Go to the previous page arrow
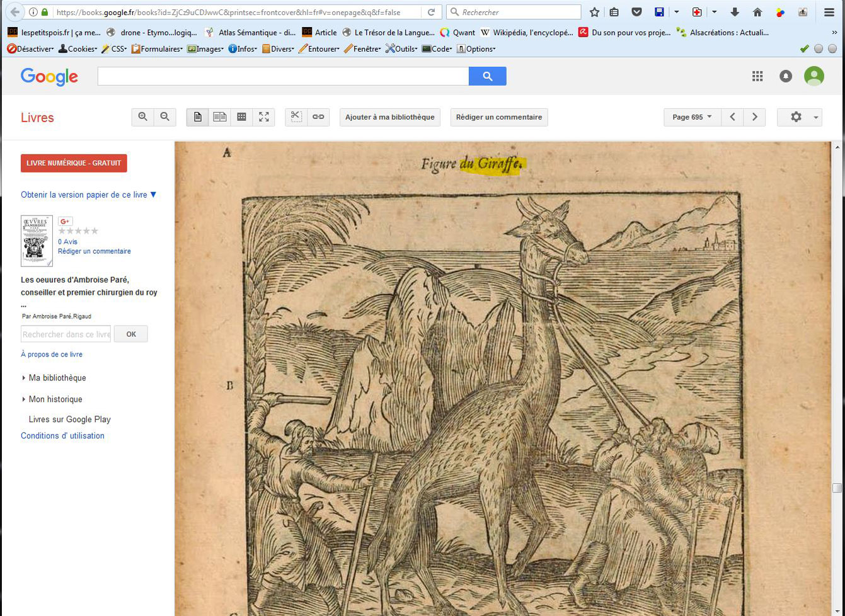 coord(732,117)
